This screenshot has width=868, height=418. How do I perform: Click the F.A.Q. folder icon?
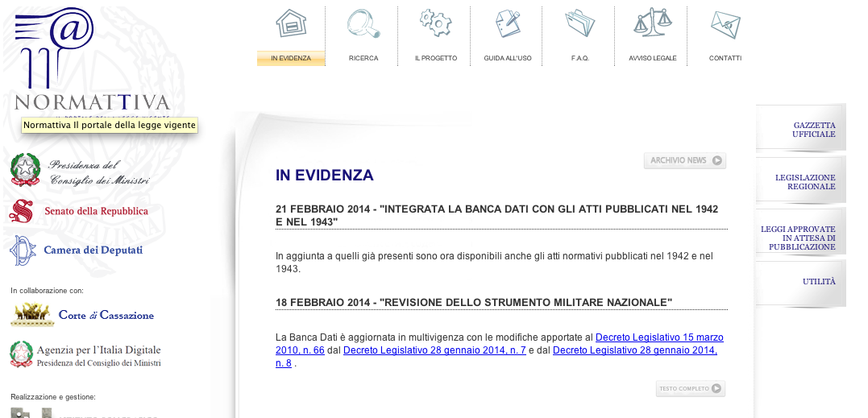[579, 23]
